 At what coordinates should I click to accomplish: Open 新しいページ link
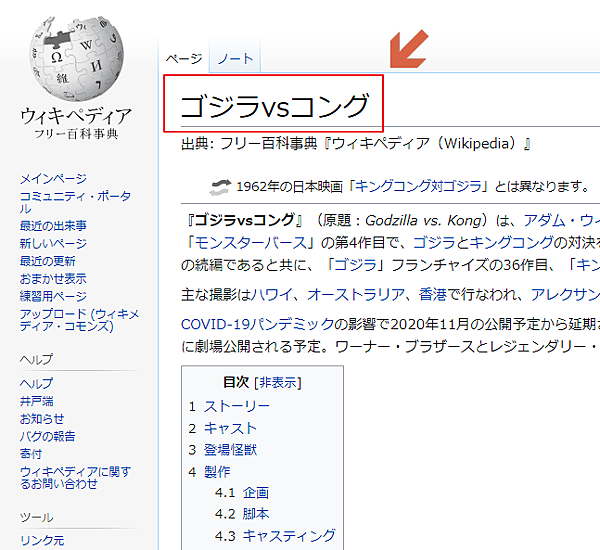tap(53, 243)
